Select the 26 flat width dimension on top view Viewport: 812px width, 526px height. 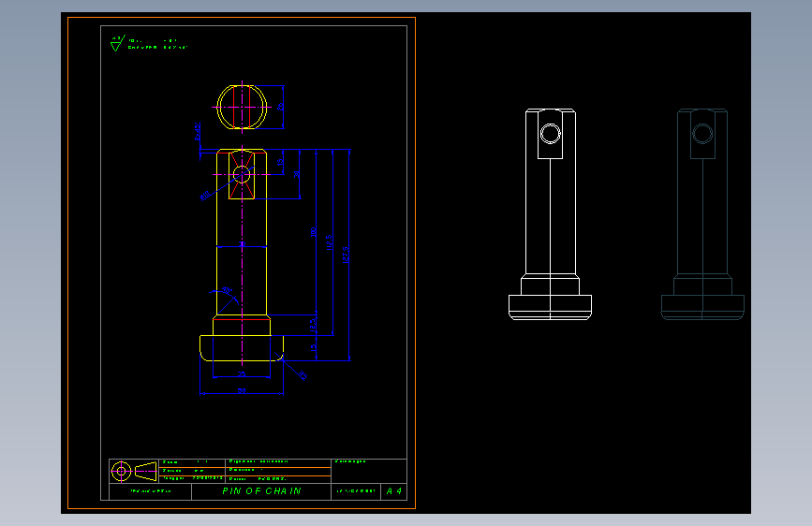click(x=280, y=107)
